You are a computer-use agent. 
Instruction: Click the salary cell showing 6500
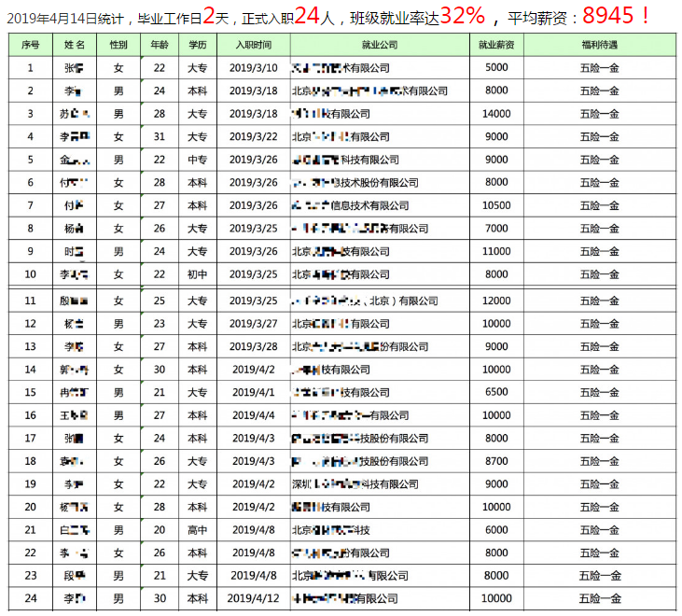tap(496, 393)
